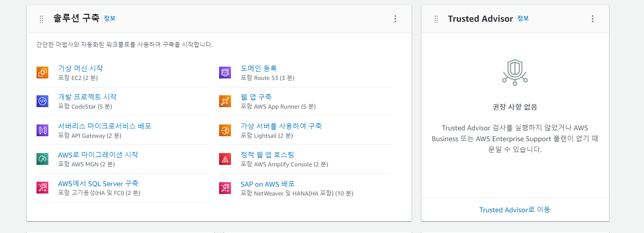The height and width of the screenshot is (233, 644).
Task: Open 가상 머신 시작 link
Action: (80, 68)
